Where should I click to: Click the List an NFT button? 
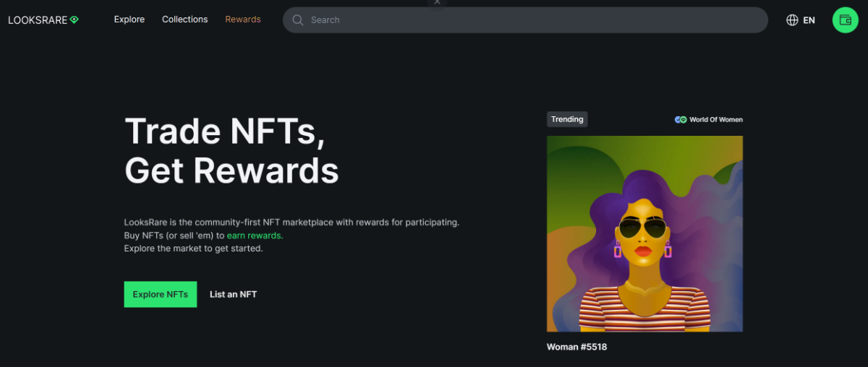coord(233,294)
